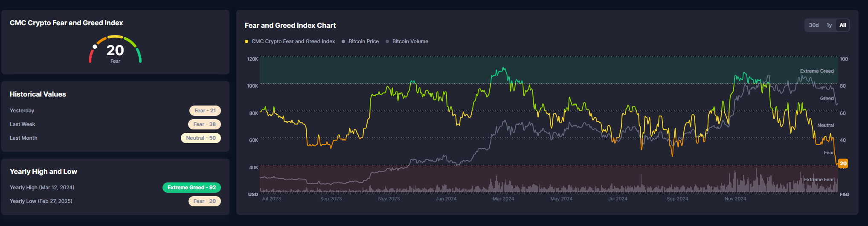Click the 'Mar 2024' x-axis label
868x226 pixels.
503,199
